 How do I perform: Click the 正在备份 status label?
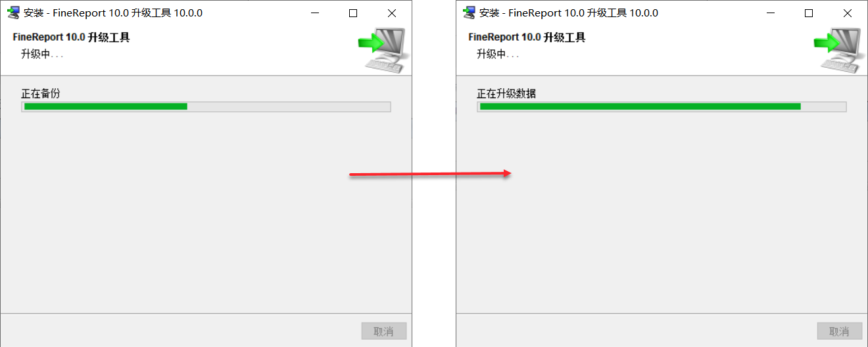[x=41, y=93]
